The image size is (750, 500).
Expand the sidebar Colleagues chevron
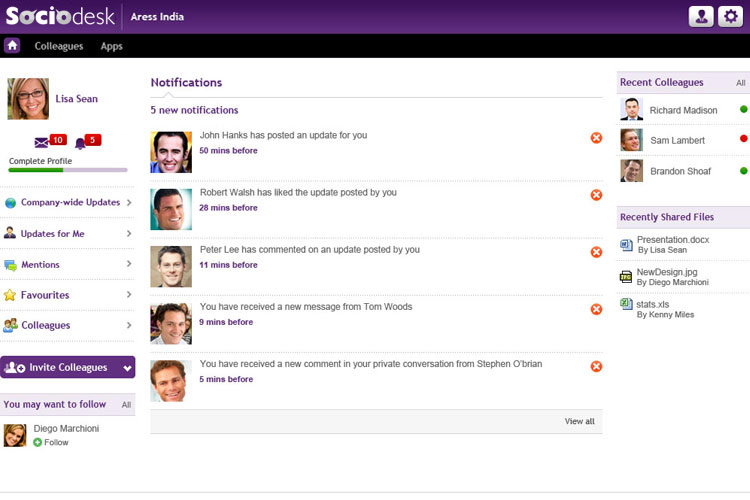tap(129, 325)
